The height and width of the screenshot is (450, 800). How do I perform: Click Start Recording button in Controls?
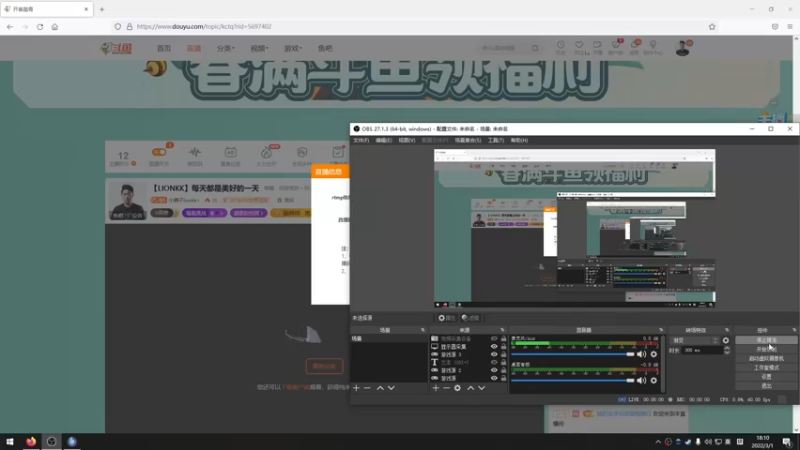pos(766,349)
